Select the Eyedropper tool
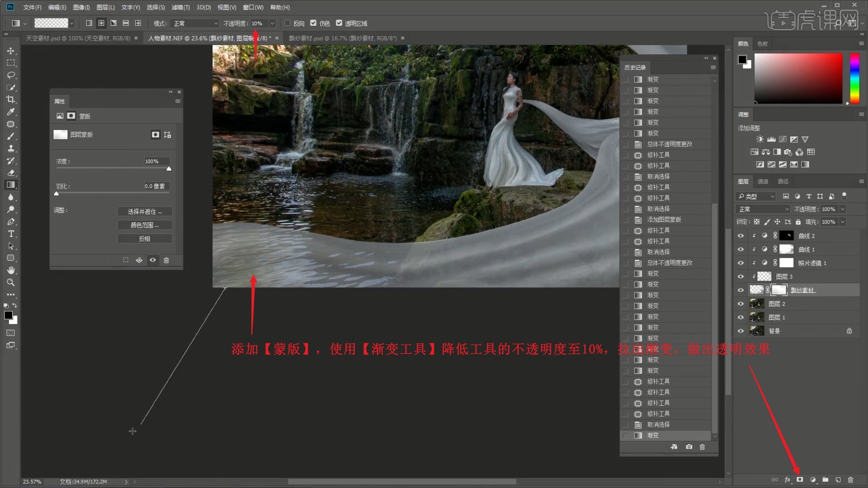Viewport: 868px width, 488px height. click(x=11, y=112)
